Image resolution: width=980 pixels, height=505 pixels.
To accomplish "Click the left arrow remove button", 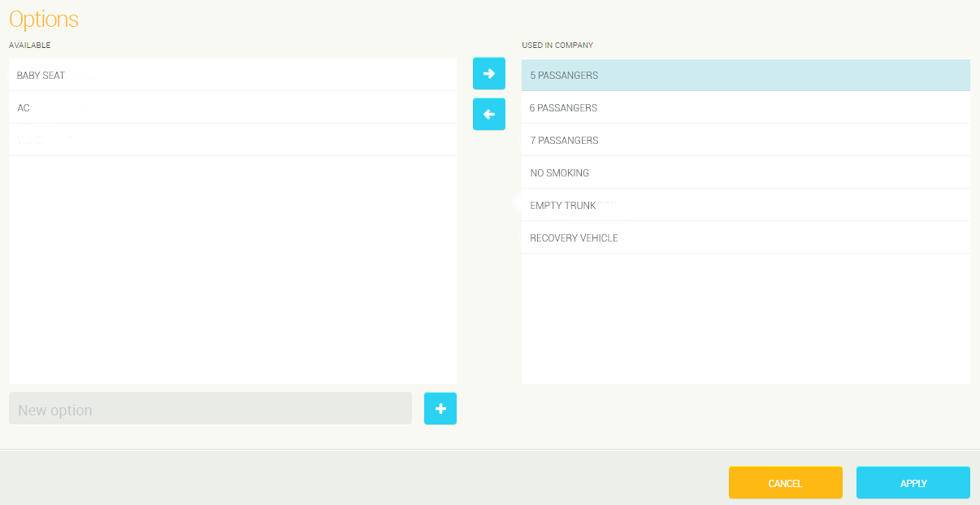I will pos(488,114).
